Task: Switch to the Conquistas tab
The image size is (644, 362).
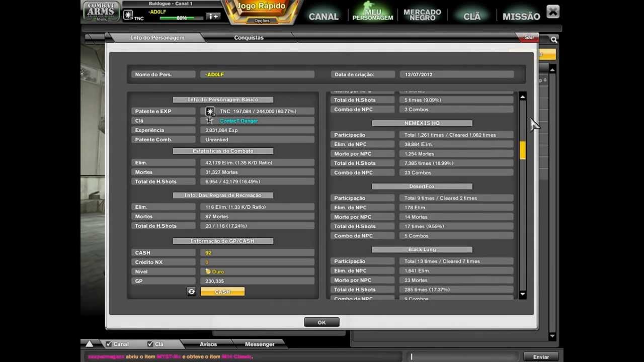Action: point(249,38)
